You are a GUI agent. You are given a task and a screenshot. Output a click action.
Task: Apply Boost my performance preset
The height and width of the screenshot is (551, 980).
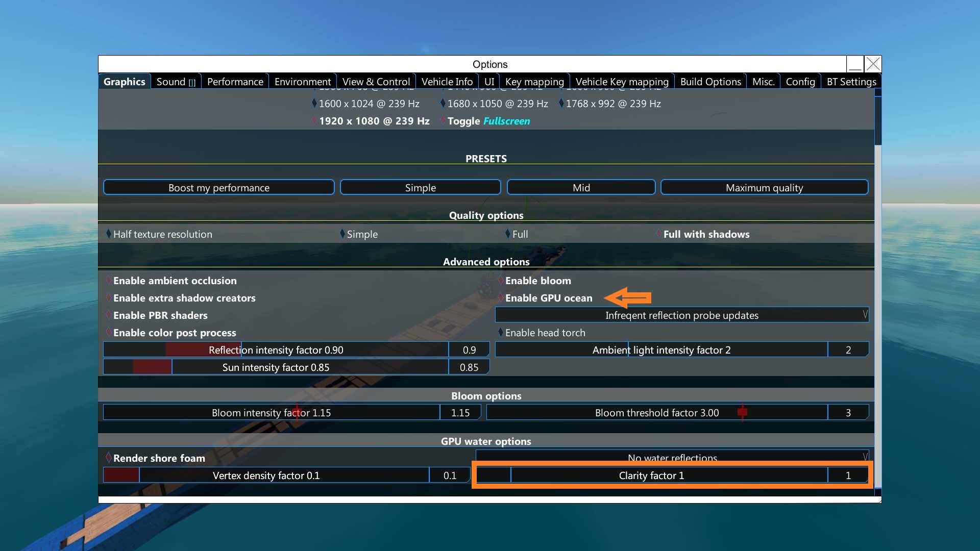[218, 188]
